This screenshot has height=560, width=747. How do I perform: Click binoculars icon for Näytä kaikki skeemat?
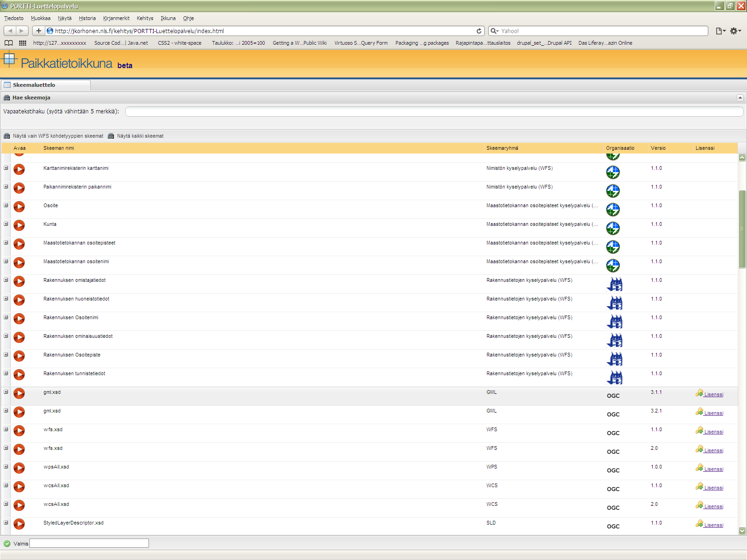coord(111,136)
